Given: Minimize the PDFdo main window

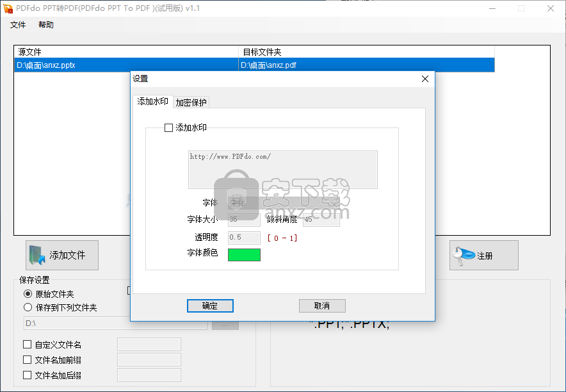Looking at the screenshot, I should (x=492, y=8).
